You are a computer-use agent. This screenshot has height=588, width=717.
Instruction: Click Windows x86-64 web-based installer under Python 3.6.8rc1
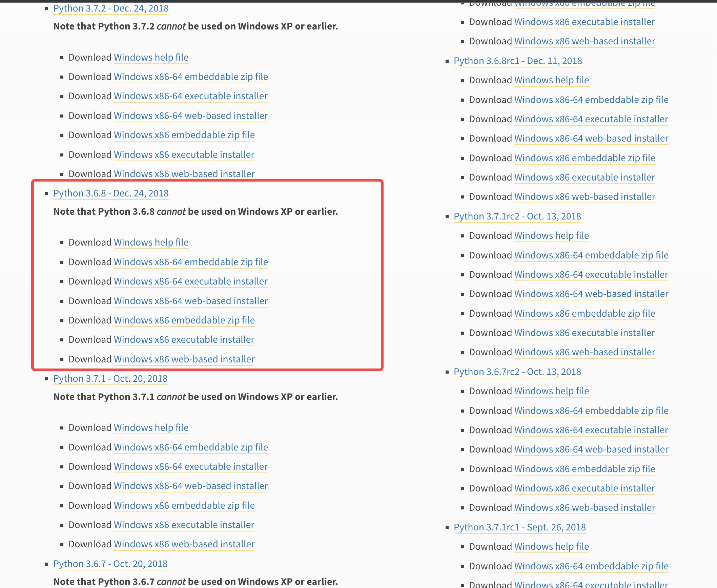[x=591, y=139]
